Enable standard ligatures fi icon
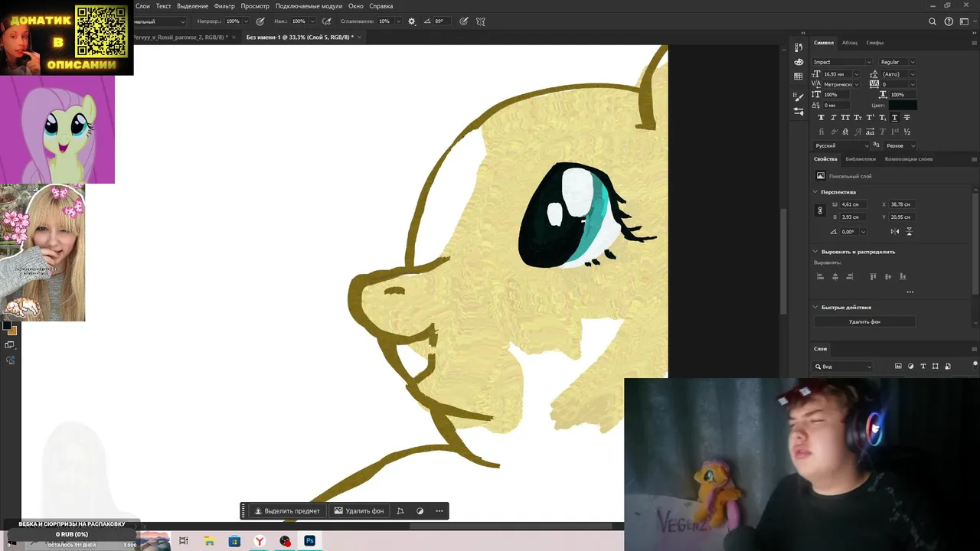The height and width of the screenshot is (551, 980). click(x=822, y=132)
